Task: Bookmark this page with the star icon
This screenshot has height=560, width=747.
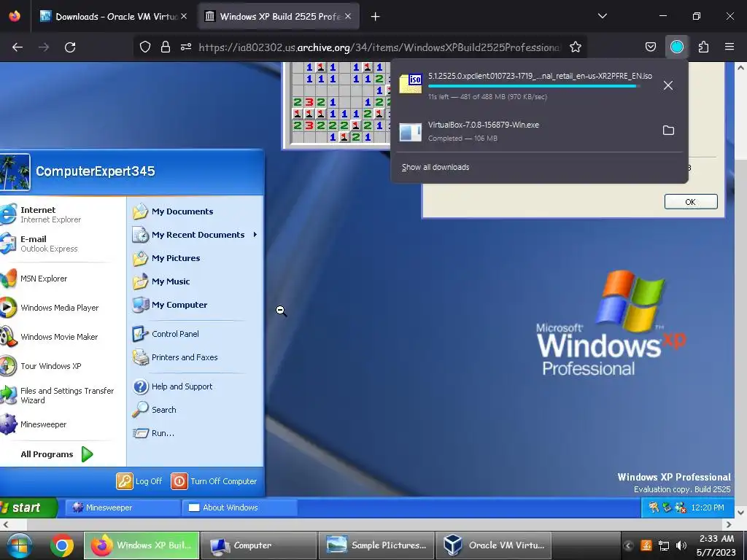Action: pos(576,47)
